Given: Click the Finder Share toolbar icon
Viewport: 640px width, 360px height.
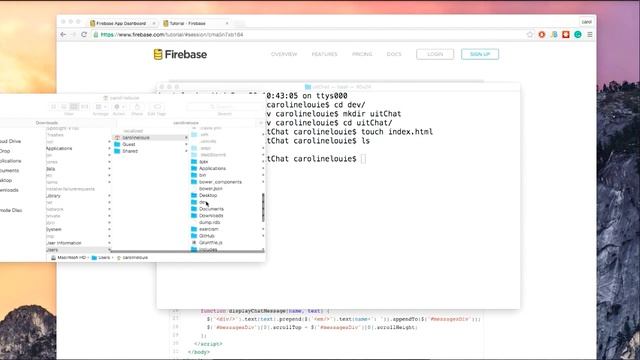Looking at the screenshot, I should pos(137,107).
